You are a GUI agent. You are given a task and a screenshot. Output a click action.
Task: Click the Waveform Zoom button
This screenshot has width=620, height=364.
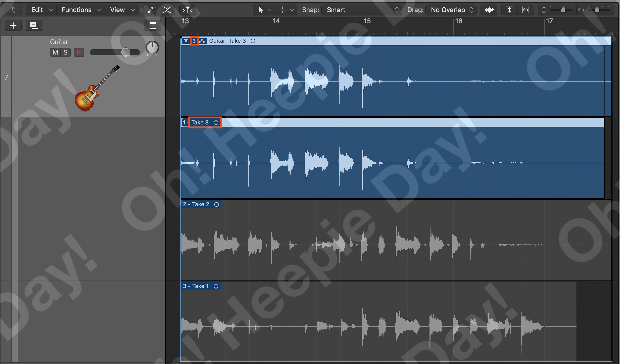pyautogui.click(x=489, y=10)
